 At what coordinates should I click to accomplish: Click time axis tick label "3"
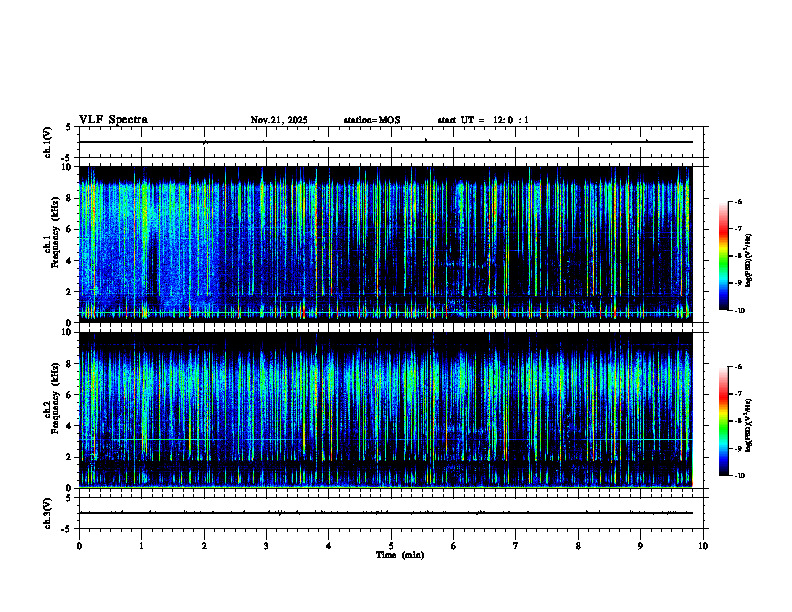click(x=266, y=546)
